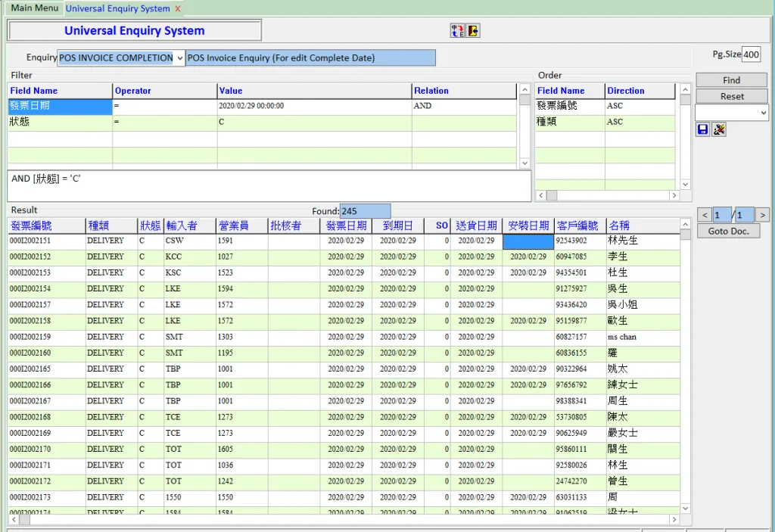Click the Pg.Size input field

click(x=751, y=54)
